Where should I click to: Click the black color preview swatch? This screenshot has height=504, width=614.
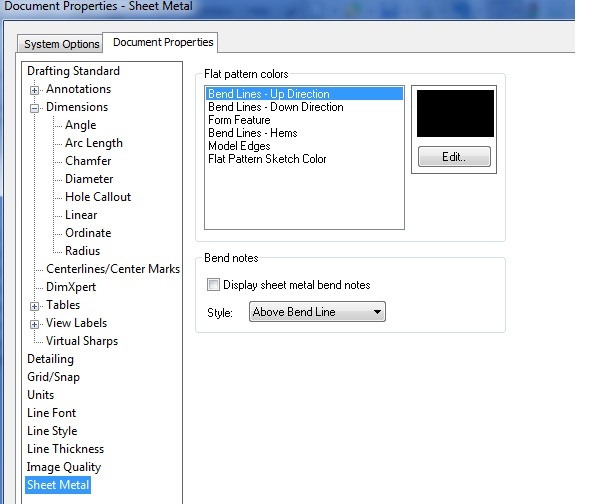click(455, 114)
